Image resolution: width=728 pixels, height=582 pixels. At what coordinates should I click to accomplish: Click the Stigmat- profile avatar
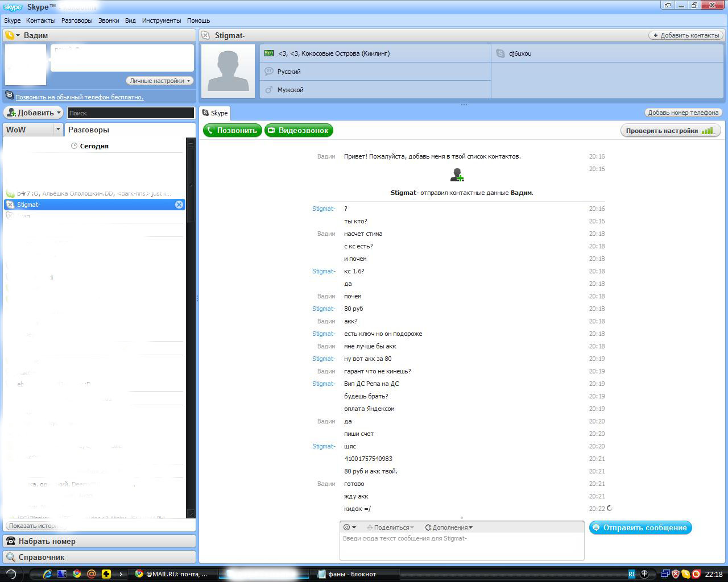(x=228, y=72)
